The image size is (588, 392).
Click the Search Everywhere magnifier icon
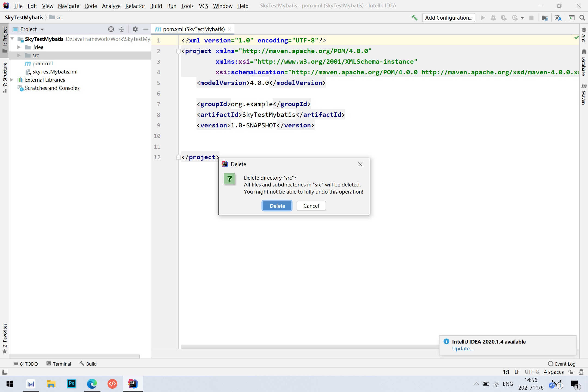(582, 18)
